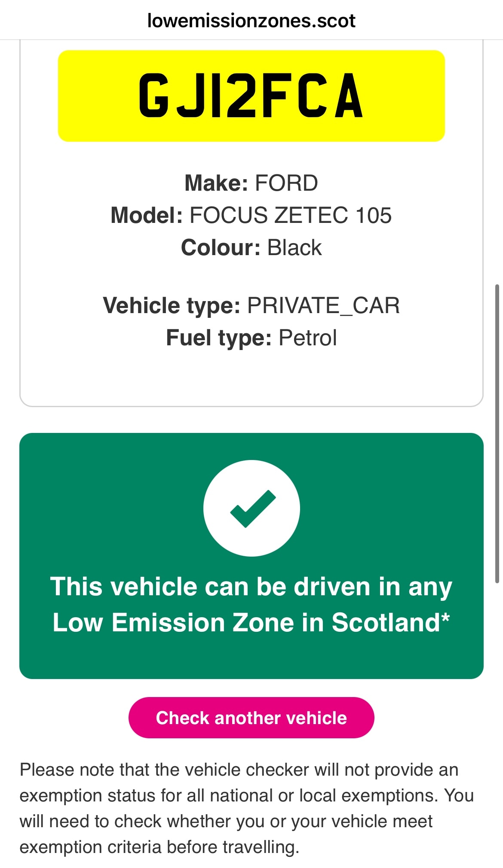Select the FORD make value
This screenshot has height=868, width=503.
(286, 183)
